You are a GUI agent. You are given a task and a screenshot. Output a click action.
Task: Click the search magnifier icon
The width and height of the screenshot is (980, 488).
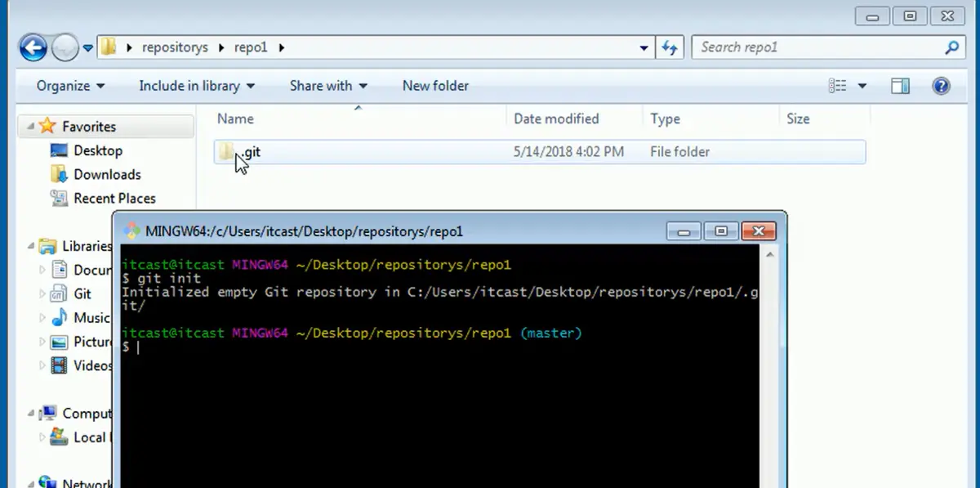click(952, 47)
